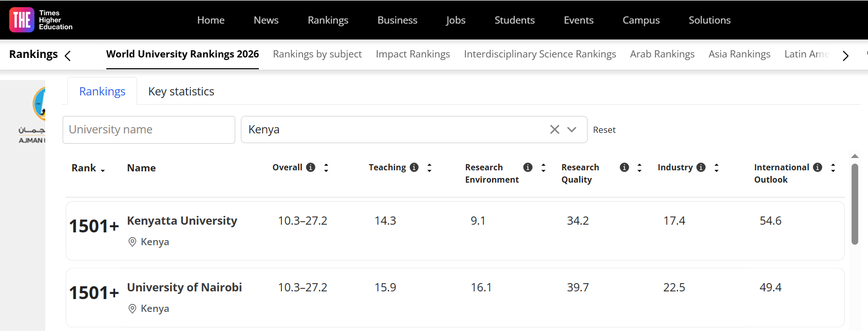The height and width of the screenshot is (336, 868).
Task: Click the Ajman University ad logo
Action: coord(32,115)
